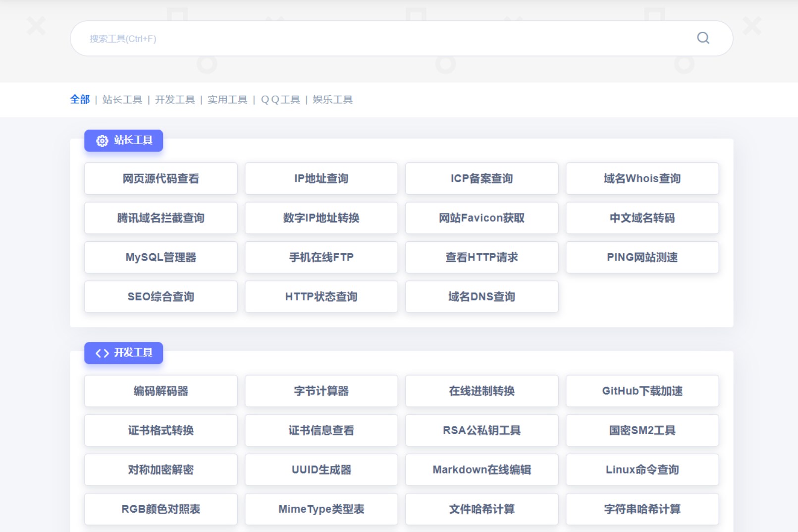Switch to the 实用工具 category tab

(227, 100)
